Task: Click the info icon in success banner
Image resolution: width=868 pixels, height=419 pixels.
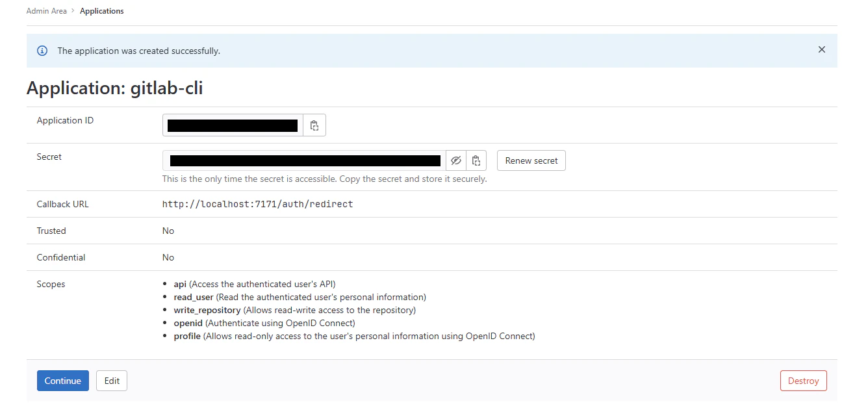Action: [42, 51]
